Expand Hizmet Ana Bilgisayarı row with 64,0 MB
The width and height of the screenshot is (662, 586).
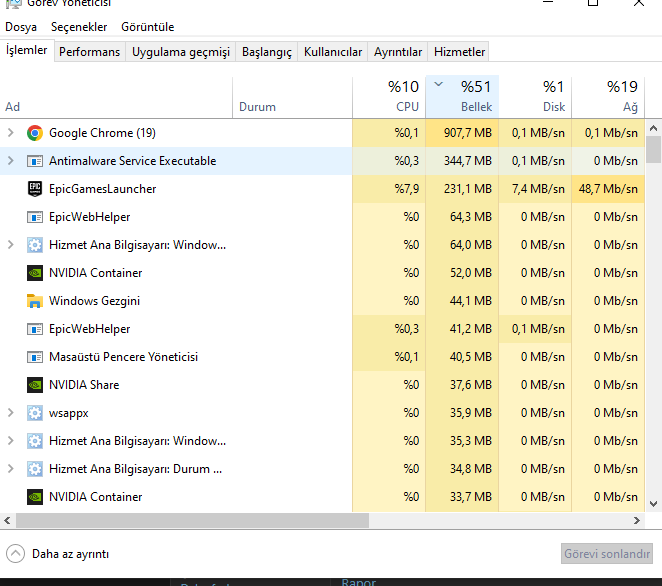pyautogui.click(x=11, y=245)
